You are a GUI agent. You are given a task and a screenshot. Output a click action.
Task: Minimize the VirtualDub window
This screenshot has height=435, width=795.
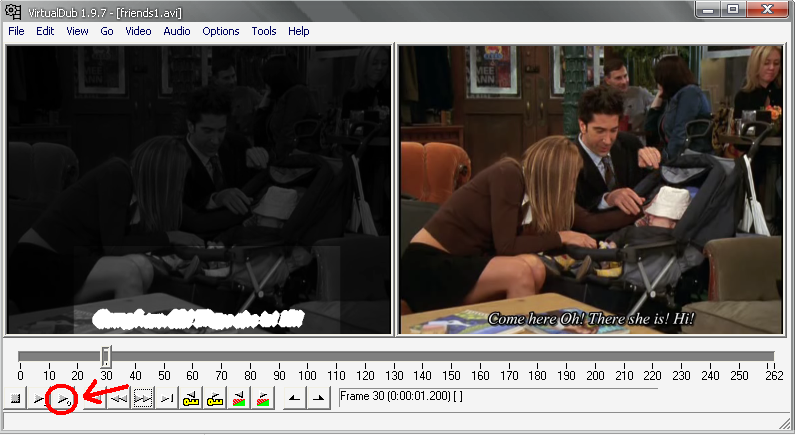709,9
